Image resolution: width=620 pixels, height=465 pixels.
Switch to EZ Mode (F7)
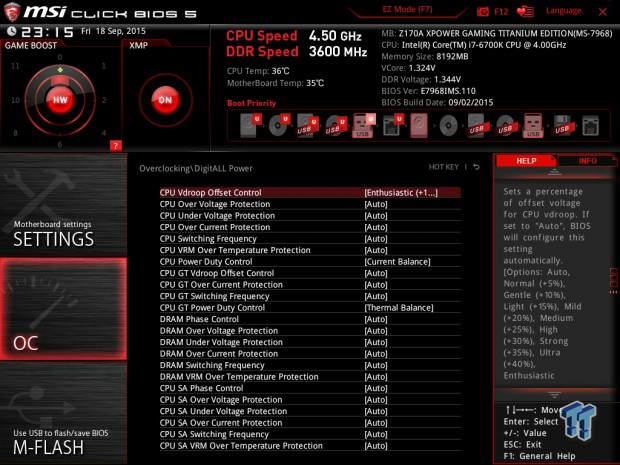tap(407, 9)
